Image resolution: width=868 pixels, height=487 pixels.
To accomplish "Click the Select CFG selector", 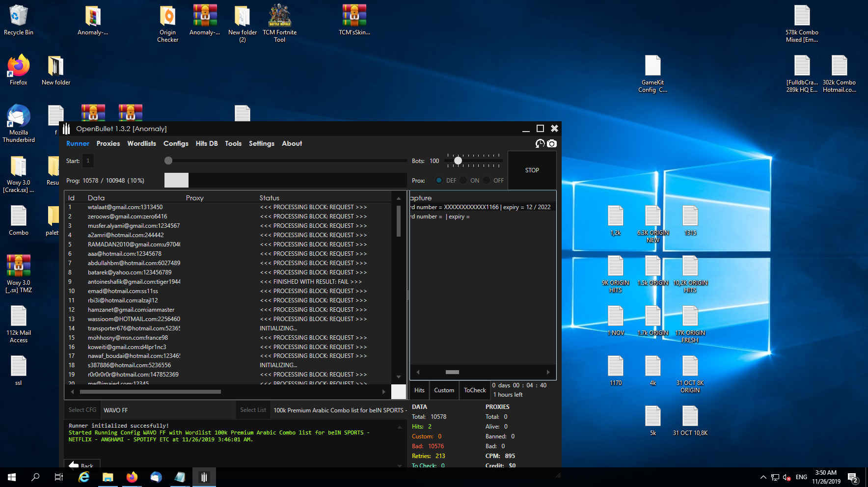I will coord(82,410).
